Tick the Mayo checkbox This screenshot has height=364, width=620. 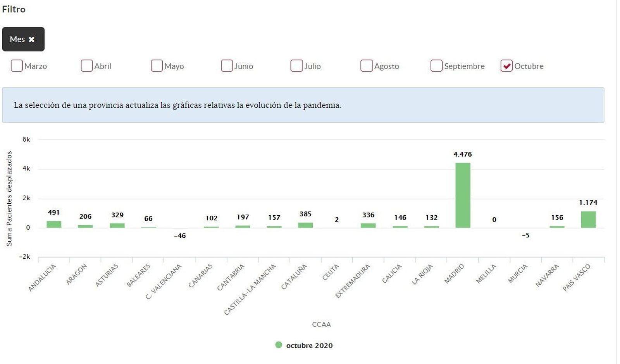(157, 66)
